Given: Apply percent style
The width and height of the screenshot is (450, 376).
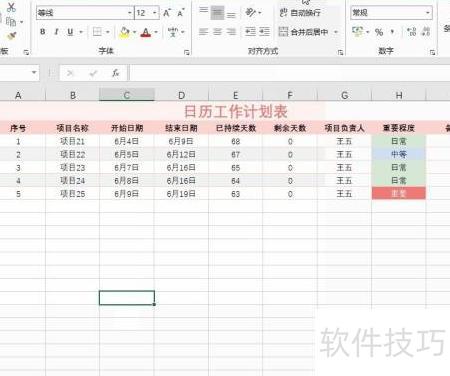Looking at the screenshot, I should tap(379, 32).
